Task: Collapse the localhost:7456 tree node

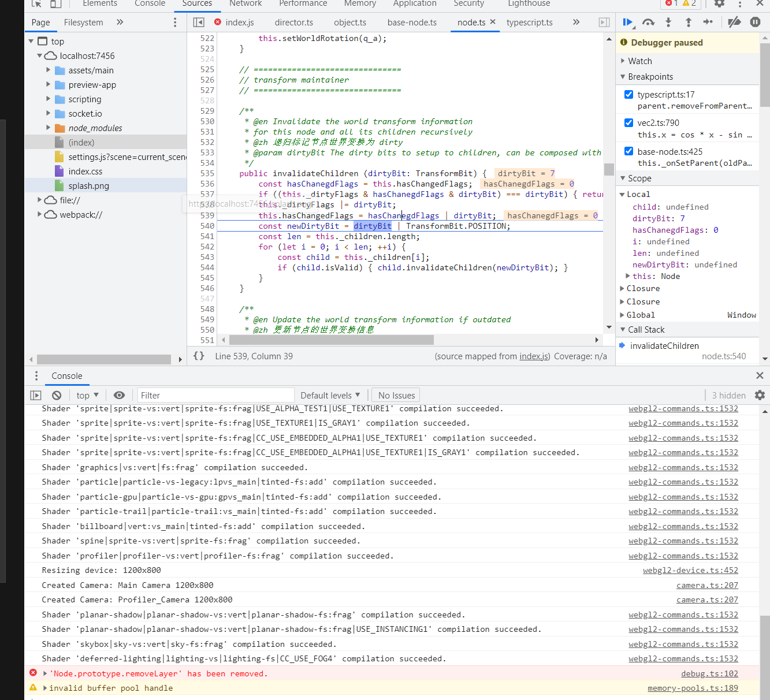Action: click(40, 55)
